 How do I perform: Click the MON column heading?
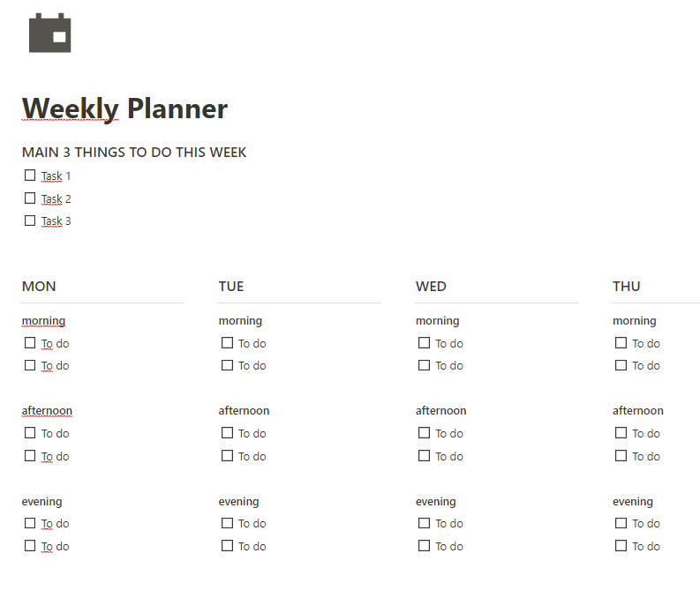pyautogui.click(x=39, y=287)
